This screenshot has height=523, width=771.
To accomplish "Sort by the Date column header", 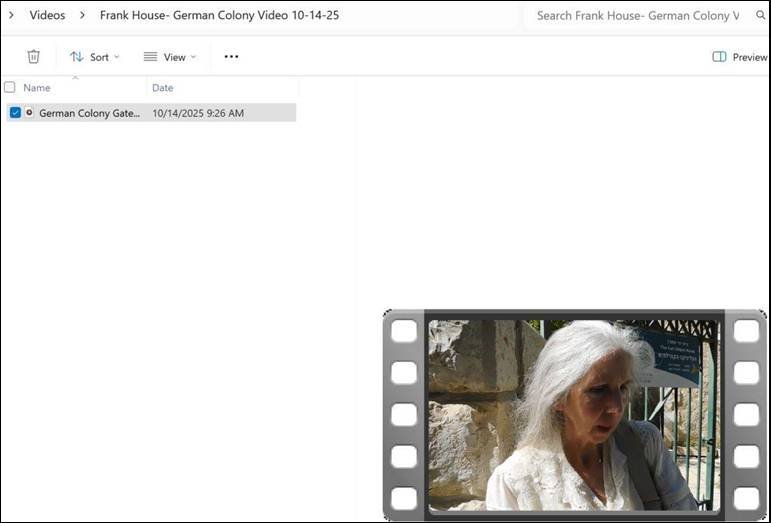I will click(163, 88).
